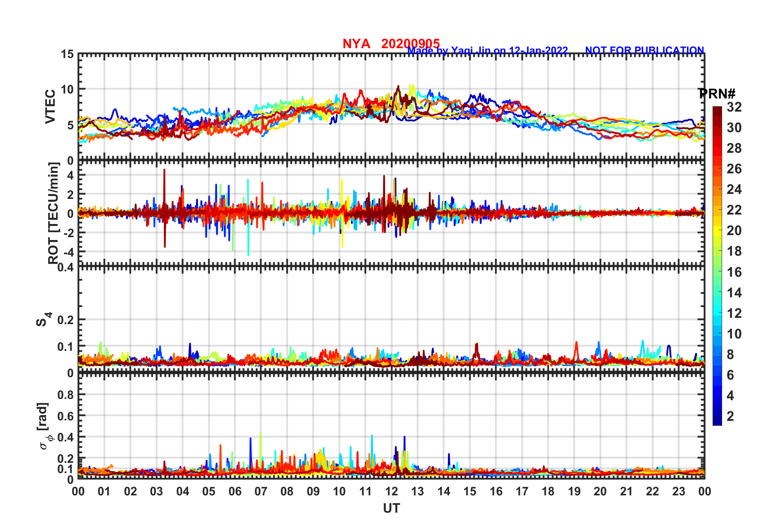Click the S4 y-axis tick "0.2"

[x=66, y=320]
